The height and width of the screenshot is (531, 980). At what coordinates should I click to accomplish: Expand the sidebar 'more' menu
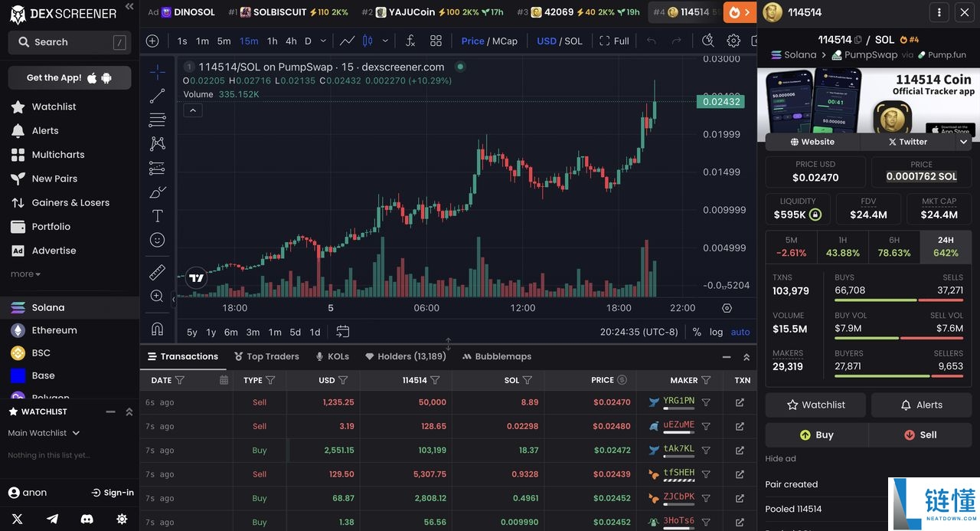(25, 274)
